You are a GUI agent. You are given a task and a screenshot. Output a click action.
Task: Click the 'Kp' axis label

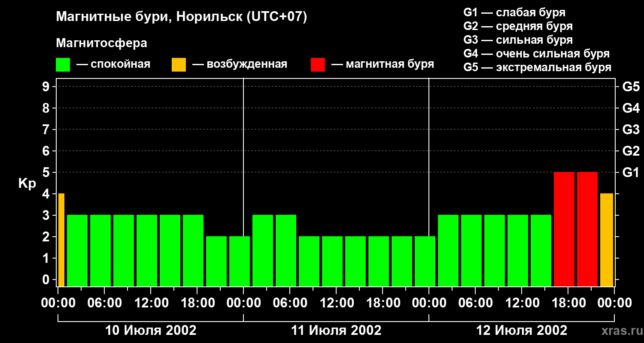coord(27,184)
